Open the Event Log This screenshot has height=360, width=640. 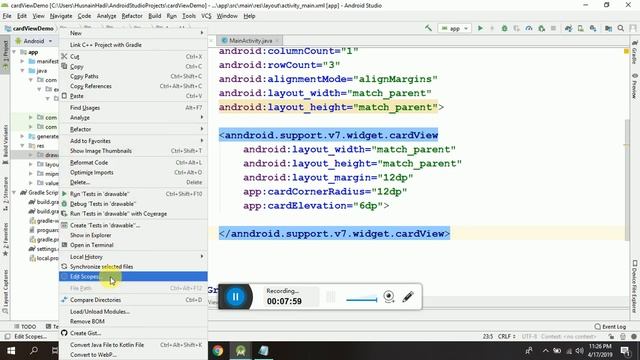610,327
